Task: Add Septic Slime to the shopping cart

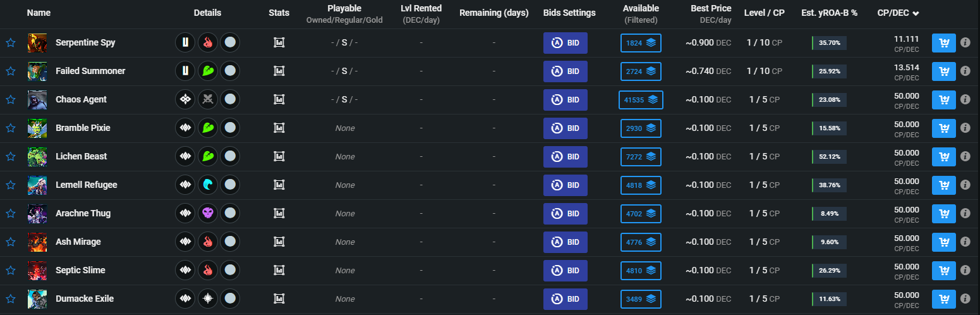Action: (944, 271)
